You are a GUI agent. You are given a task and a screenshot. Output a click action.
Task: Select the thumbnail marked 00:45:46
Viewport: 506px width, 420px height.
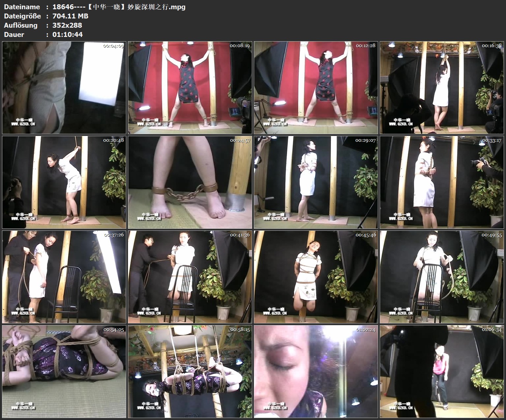[316, 277]
